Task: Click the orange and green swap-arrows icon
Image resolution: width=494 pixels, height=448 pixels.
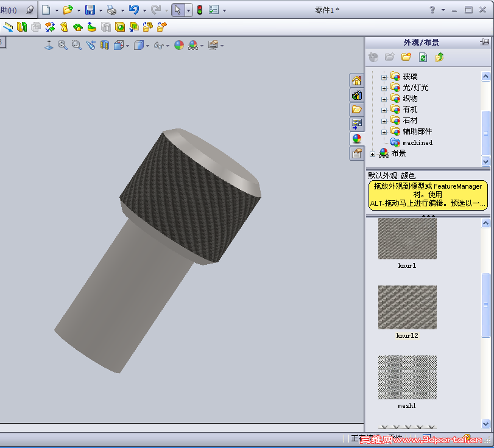Action: (x=50, y=27)
